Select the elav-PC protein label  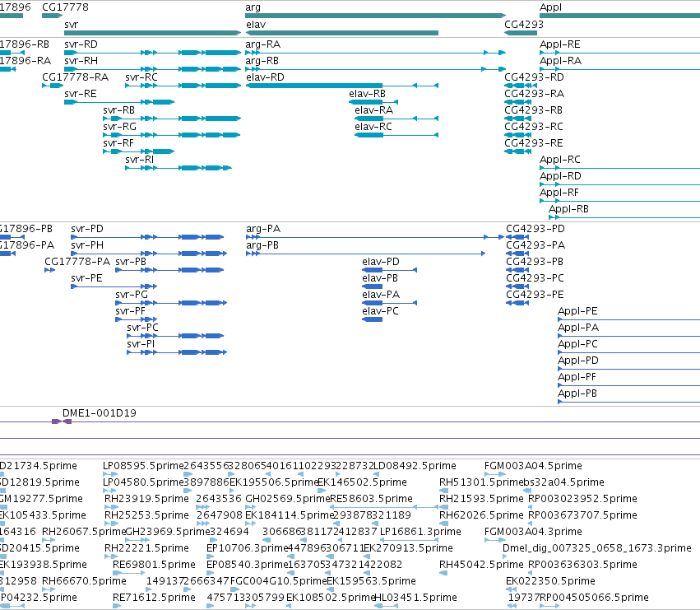click(380, 311)
